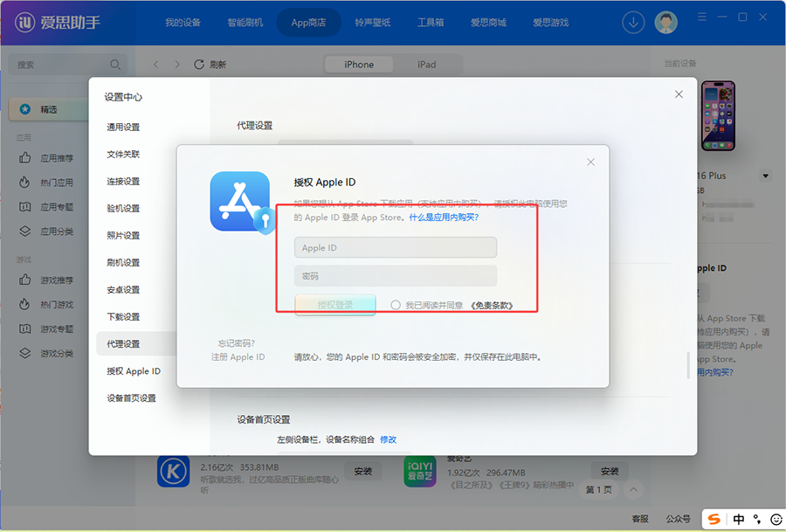Viewport: 786px width, 532px height.
Task: Select 设备首页设置 in settings sidebar
Action: coord(131,398)
